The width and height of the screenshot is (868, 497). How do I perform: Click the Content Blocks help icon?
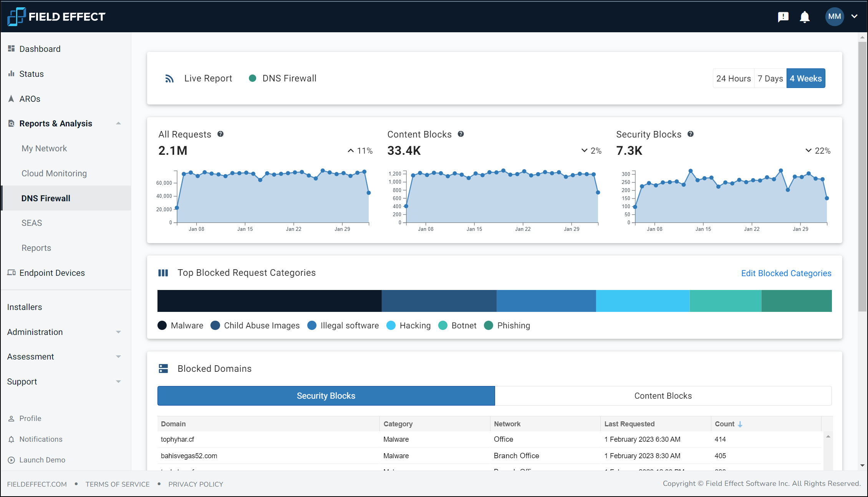461,134
